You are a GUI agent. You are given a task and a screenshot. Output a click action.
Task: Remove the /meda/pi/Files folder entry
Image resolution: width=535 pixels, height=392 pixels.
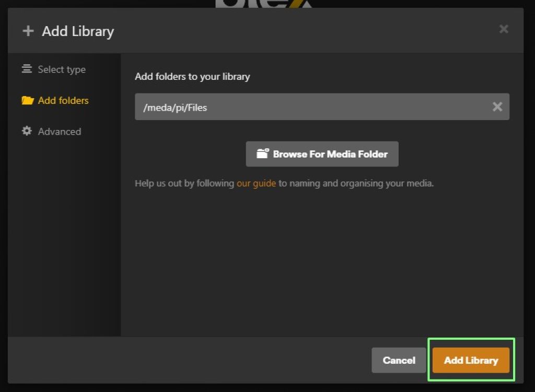497,107
